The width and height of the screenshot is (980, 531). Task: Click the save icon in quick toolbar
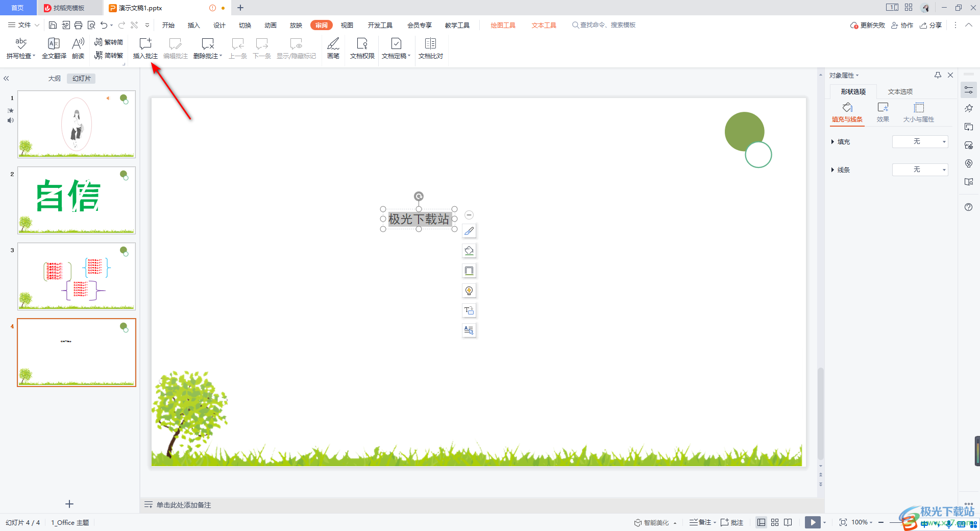click(x=53, y=25)
